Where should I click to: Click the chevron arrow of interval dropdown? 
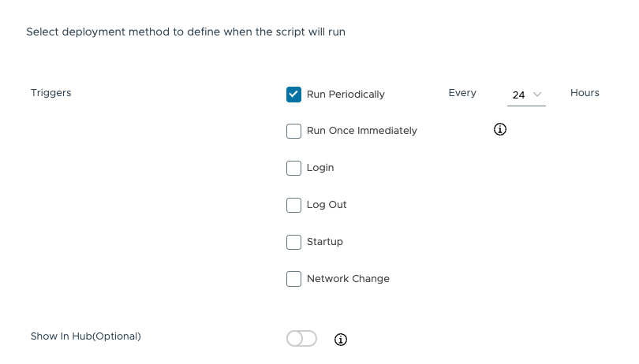pos(537,95)
